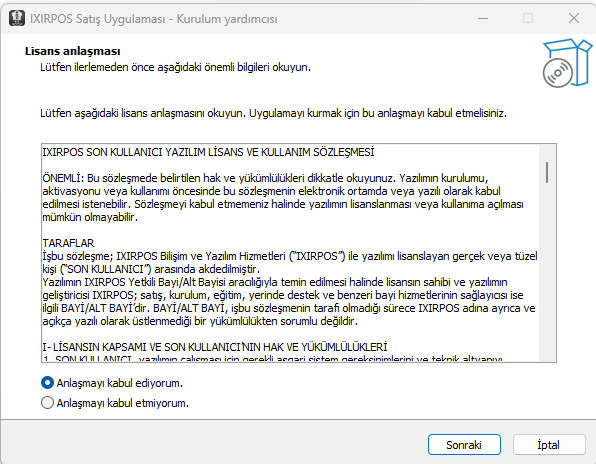Select the 'Anlaşmayı kabul ediyorum' radio circle
This screenshot has width=596, height=464.
tap(47, 383)
